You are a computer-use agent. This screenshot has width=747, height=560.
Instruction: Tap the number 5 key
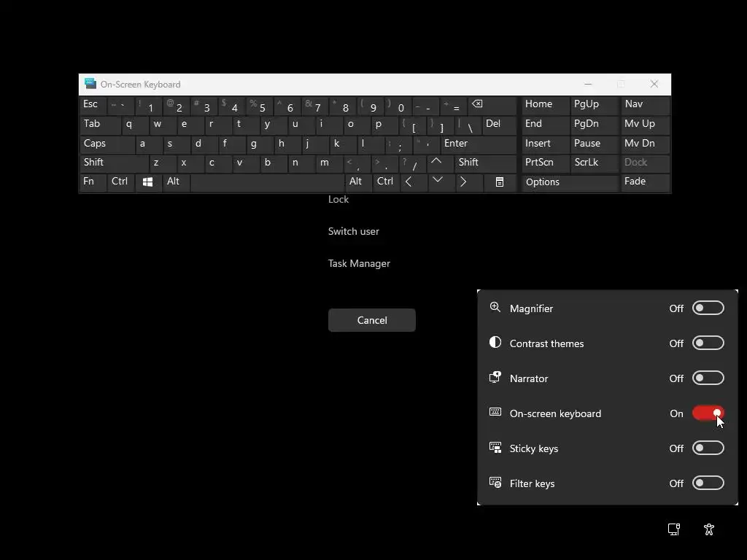(259, 105)
